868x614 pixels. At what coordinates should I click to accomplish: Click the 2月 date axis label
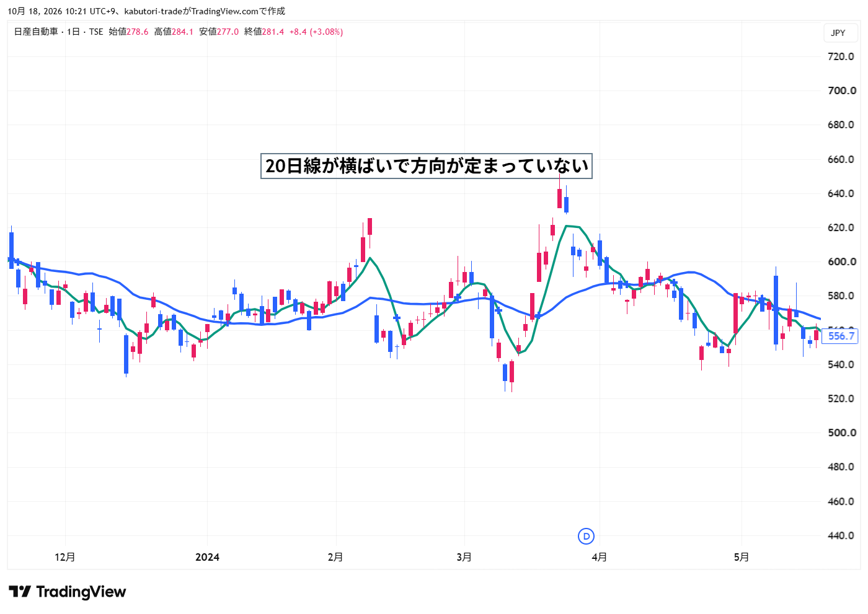335,557
